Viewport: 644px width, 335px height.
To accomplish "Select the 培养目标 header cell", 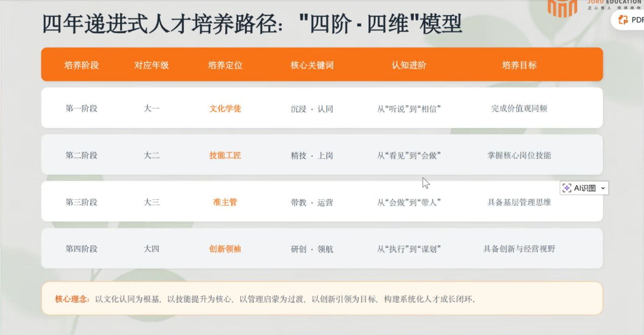I will tap(519, 65).
